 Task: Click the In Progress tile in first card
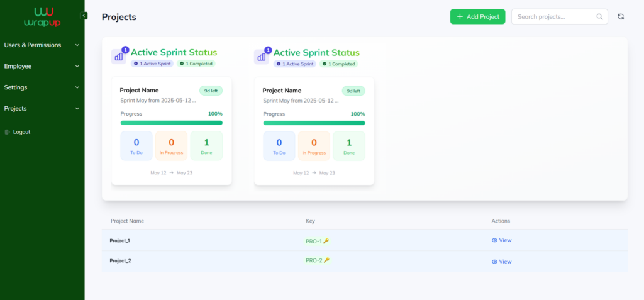[x=171, y=146]
